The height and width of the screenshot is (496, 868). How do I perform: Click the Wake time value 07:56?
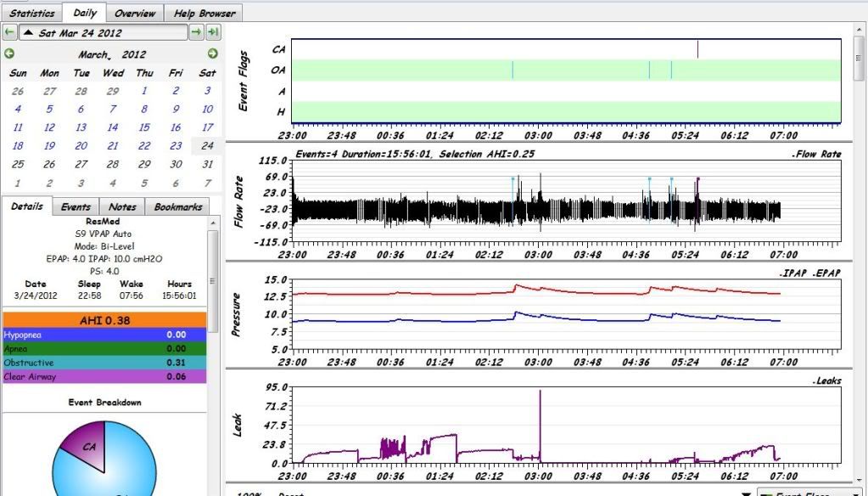[x=132, y=296]
